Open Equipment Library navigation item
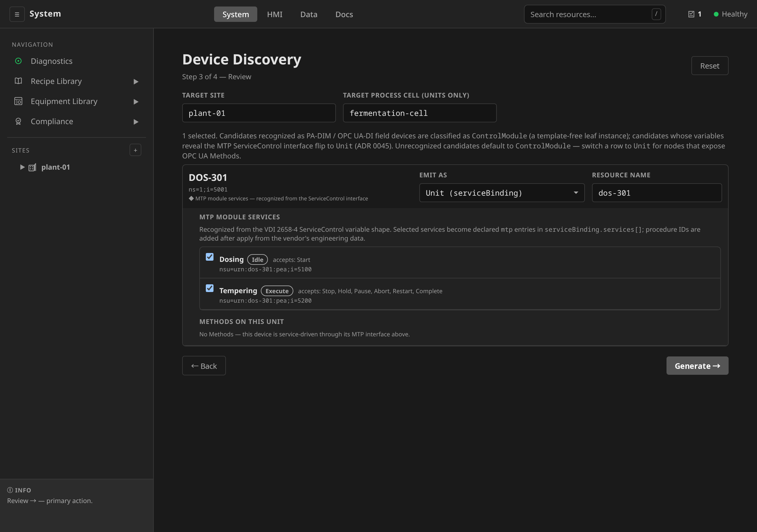Image resolution: width=757 pixels, height=532 pixels. (77, 101)
